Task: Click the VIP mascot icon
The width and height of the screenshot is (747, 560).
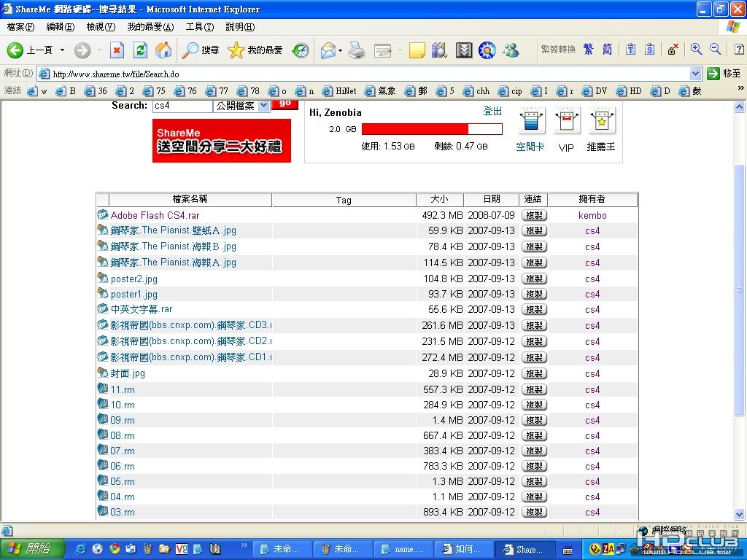Action: pyautogui.click(x=566, y=120)
